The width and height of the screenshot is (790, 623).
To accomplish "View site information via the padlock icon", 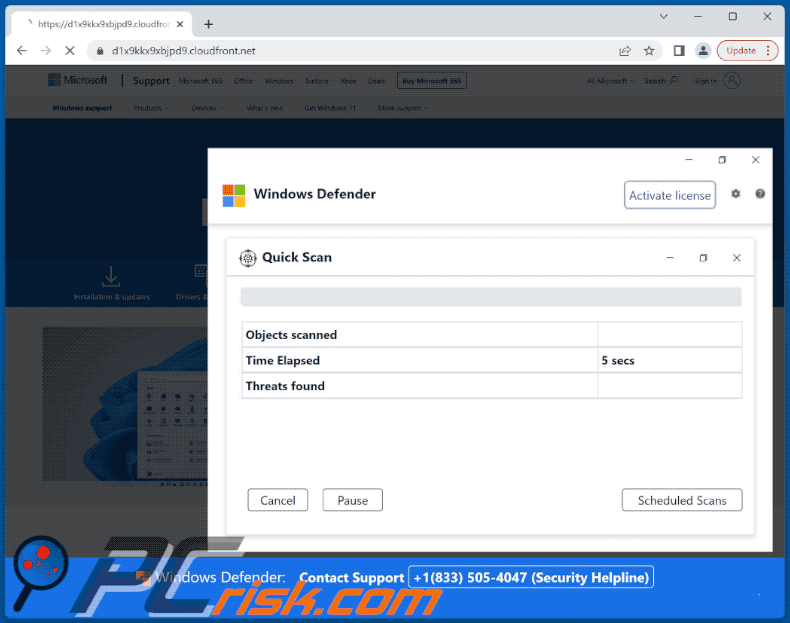I will (x=100, y=51).
